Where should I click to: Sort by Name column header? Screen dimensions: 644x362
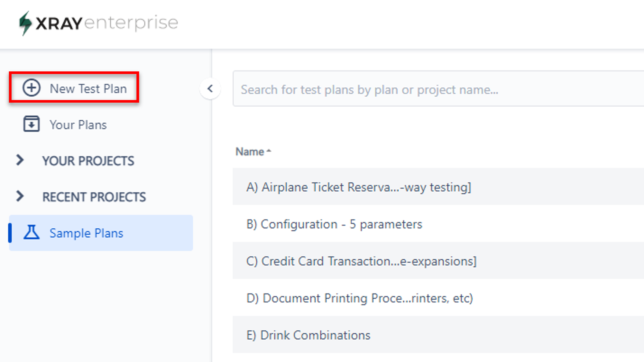pos(250,151)
